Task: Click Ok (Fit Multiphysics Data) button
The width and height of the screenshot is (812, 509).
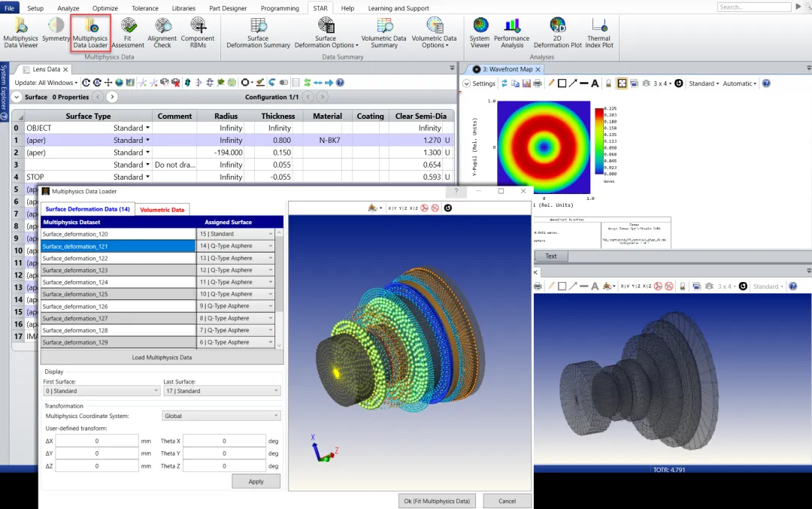Action: [x=437, y=501]
